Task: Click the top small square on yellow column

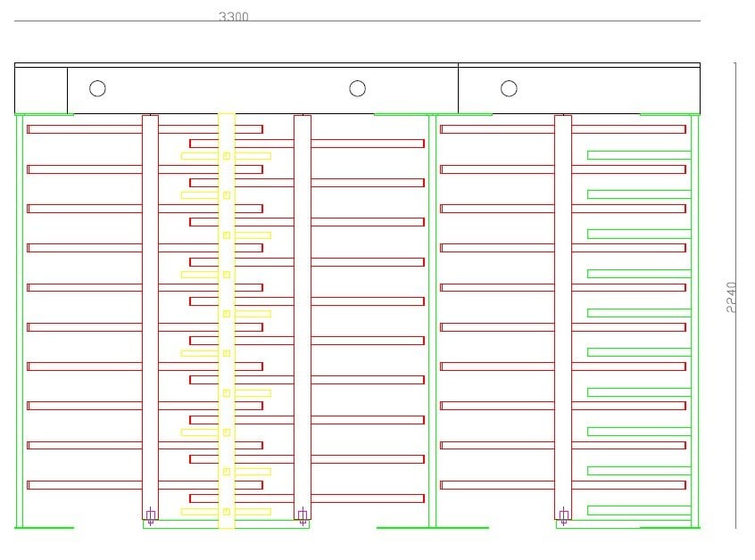Action: (x=227, y=155)
